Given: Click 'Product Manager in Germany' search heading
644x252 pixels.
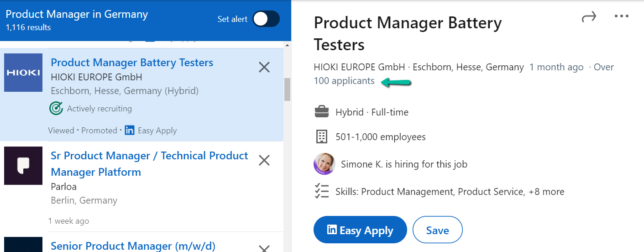Looking at the screenshot, I should click(77, 14).
